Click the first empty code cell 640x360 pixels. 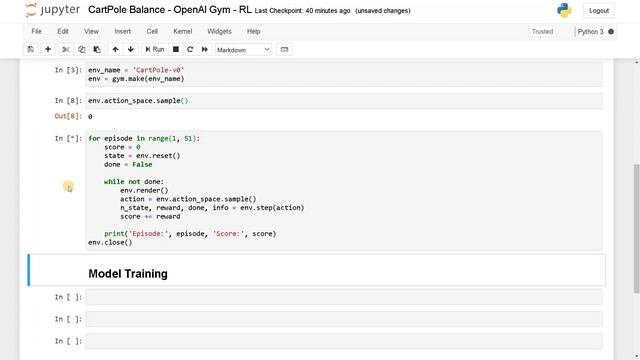tap(344, 297)
